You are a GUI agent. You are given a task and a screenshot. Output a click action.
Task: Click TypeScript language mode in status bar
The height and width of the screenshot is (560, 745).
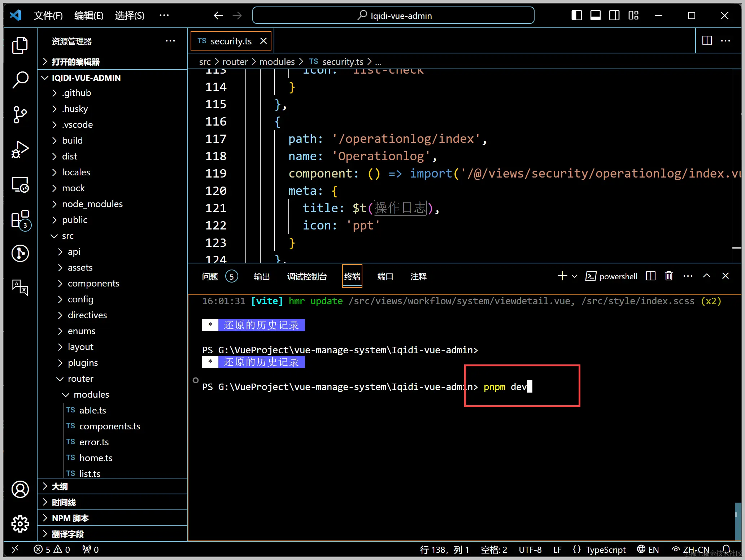point(605,550)
